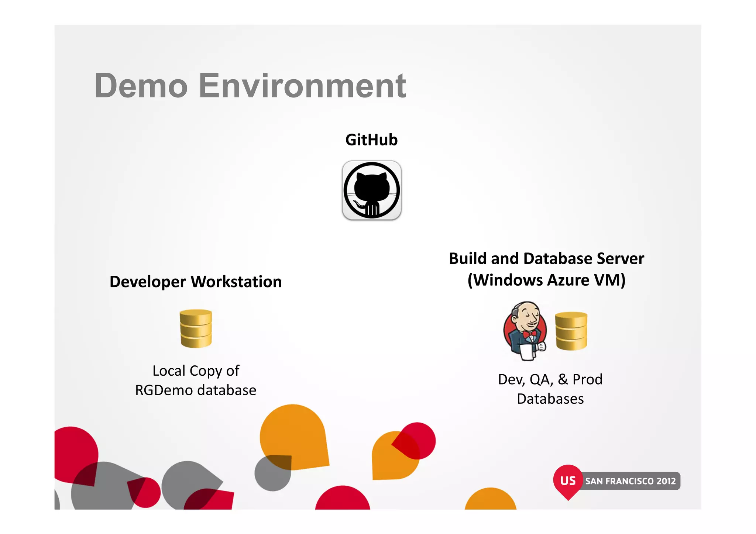Select the Developer Workstation database cylinder icon
The image size is (756, 534).
coord(196,328)
